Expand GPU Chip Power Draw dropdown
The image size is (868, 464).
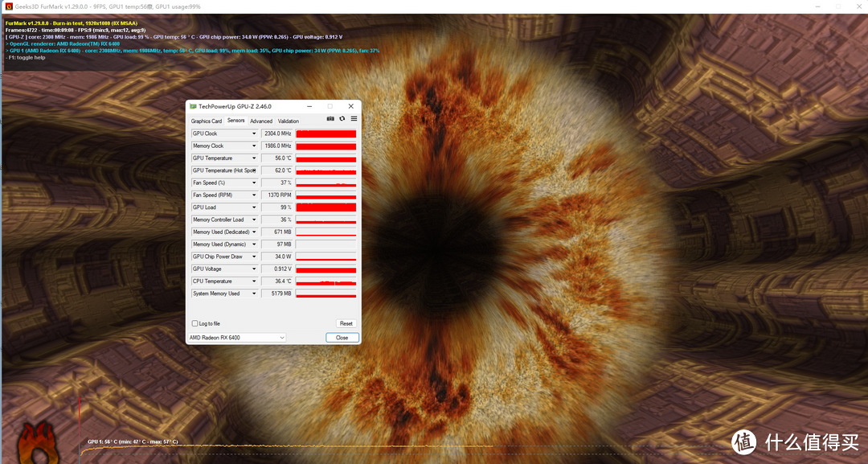(x=254, y=257)
